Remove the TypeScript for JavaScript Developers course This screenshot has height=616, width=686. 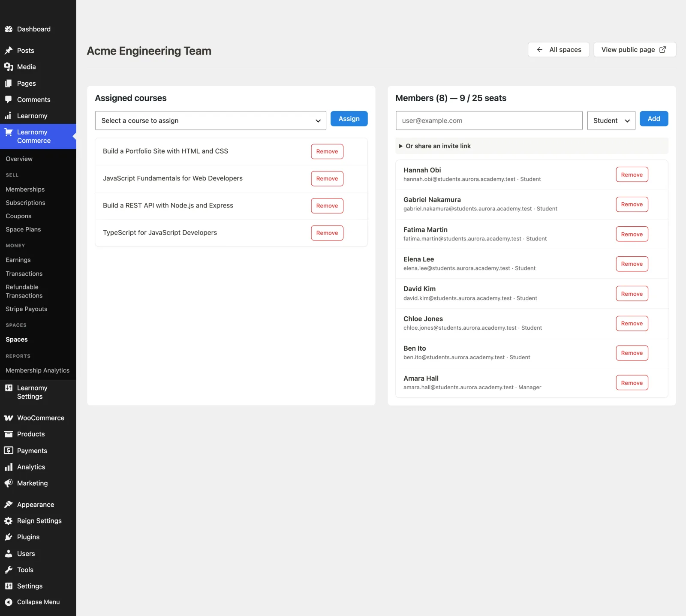coord(327,233)
